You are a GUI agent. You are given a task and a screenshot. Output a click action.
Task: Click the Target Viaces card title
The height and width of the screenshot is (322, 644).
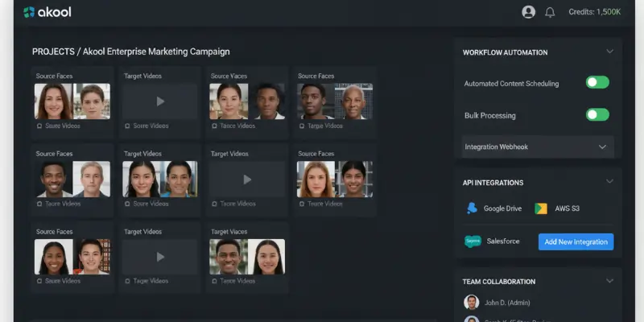click(x=229, y=232)
